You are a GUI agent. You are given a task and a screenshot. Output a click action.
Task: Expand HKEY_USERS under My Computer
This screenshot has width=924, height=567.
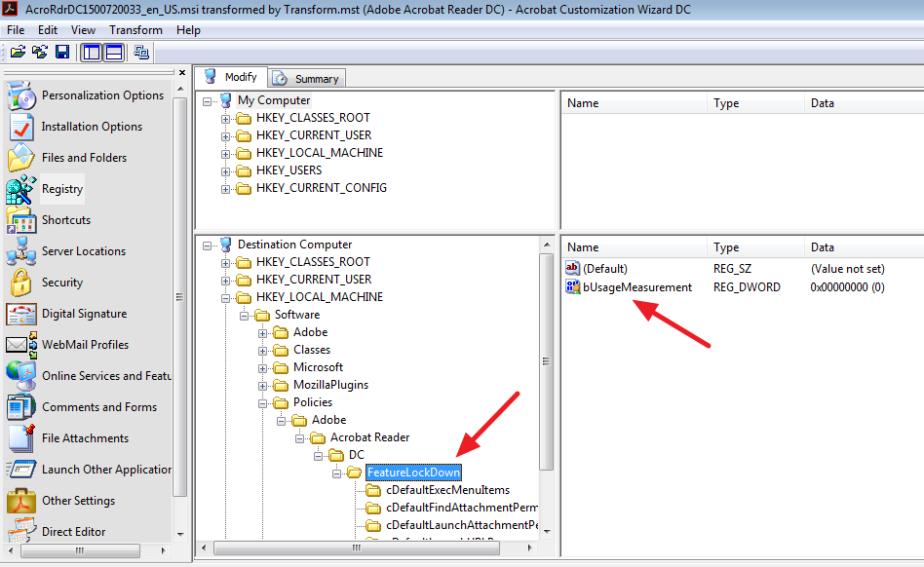[x=225, y=171]
